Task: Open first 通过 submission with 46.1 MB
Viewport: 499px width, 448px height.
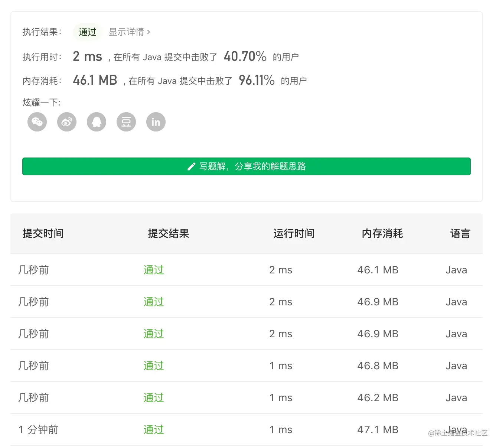Action: coord(154,270)
